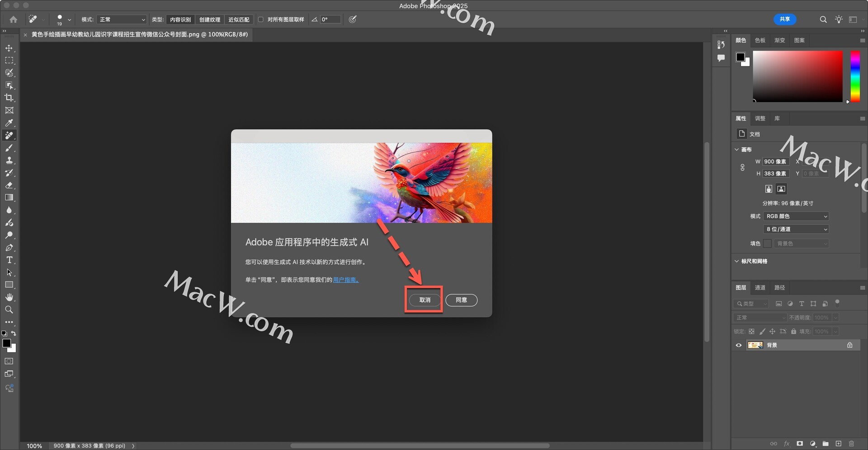Select 内容识别 type option

click(180, 19)
